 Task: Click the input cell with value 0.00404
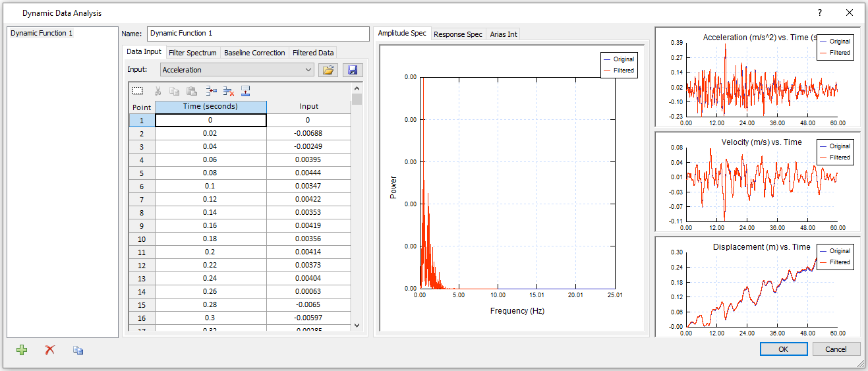[x=309, y=278]
